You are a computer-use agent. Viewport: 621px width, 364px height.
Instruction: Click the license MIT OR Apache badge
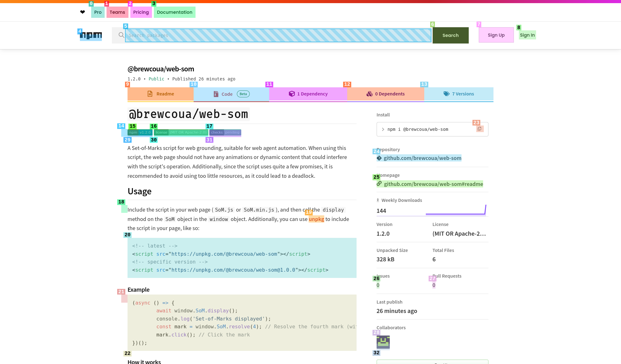(x=181, y=132)
